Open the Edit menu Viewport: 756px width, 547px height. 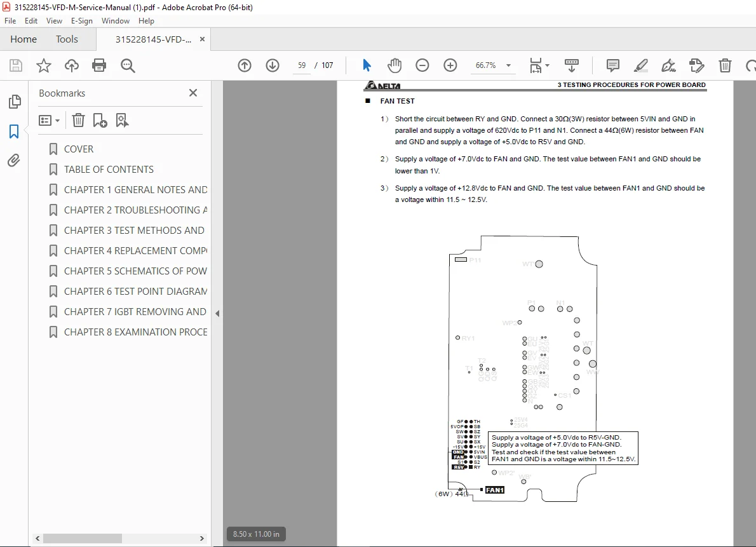31,21
